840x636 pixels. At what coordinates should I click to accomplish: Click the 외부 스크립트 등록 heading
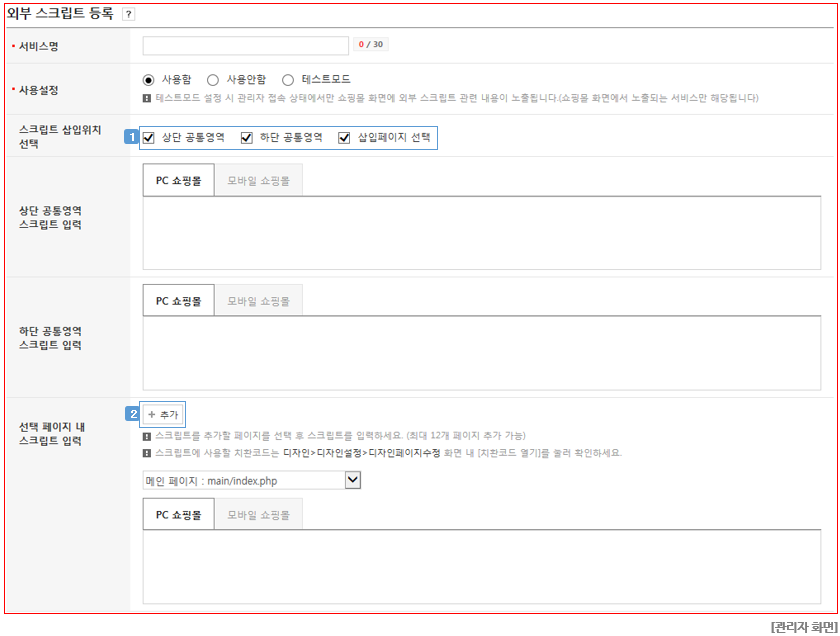point(60,13)
